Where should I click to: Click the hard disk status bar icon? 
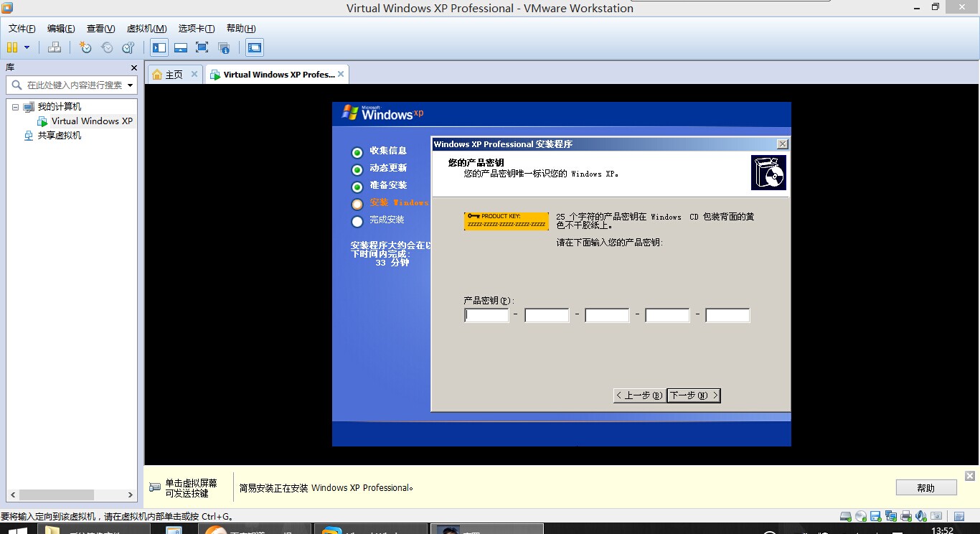click(846, 516)
